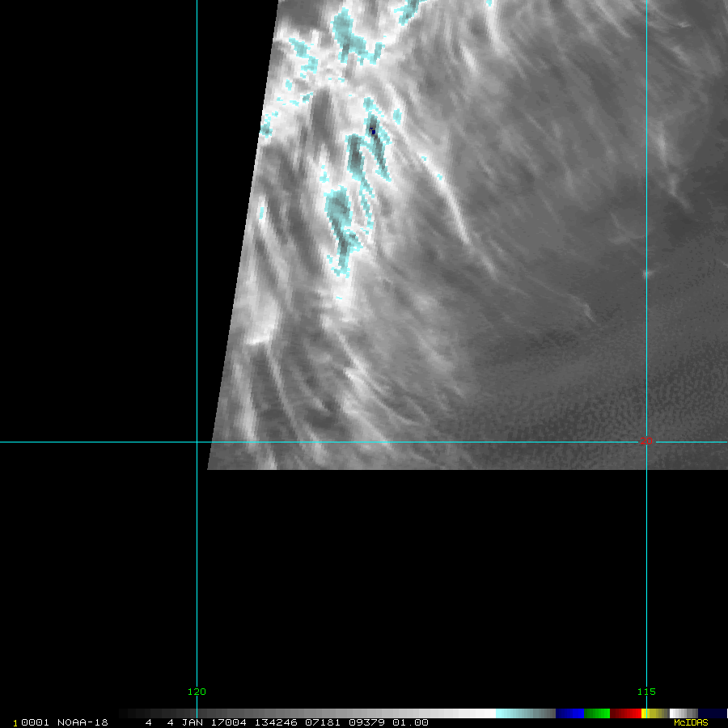
Task: Click the JAN month text
Action: pos(193,722)
